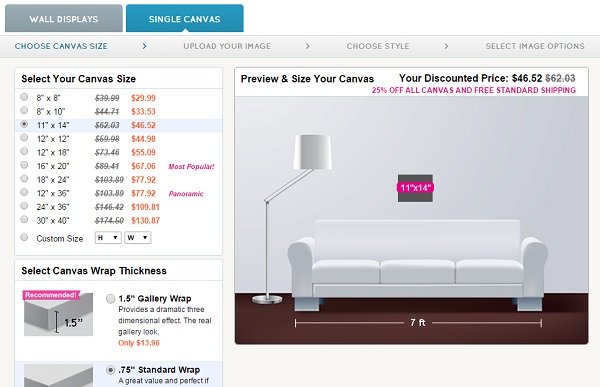Open the Single Canvas tab
Image resolution: width=600 pixels, height=387 pixels.
point(184,18)
